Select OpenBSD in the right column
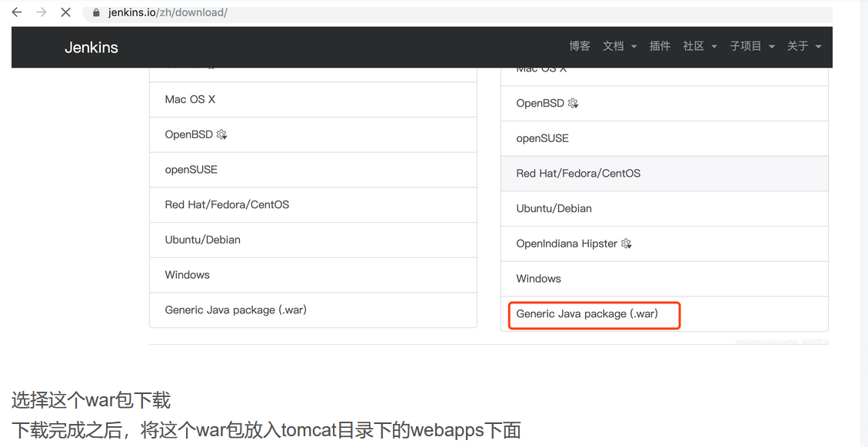Image resolution: width=868 pixels, height=447 pixels. tap(664, 104)
